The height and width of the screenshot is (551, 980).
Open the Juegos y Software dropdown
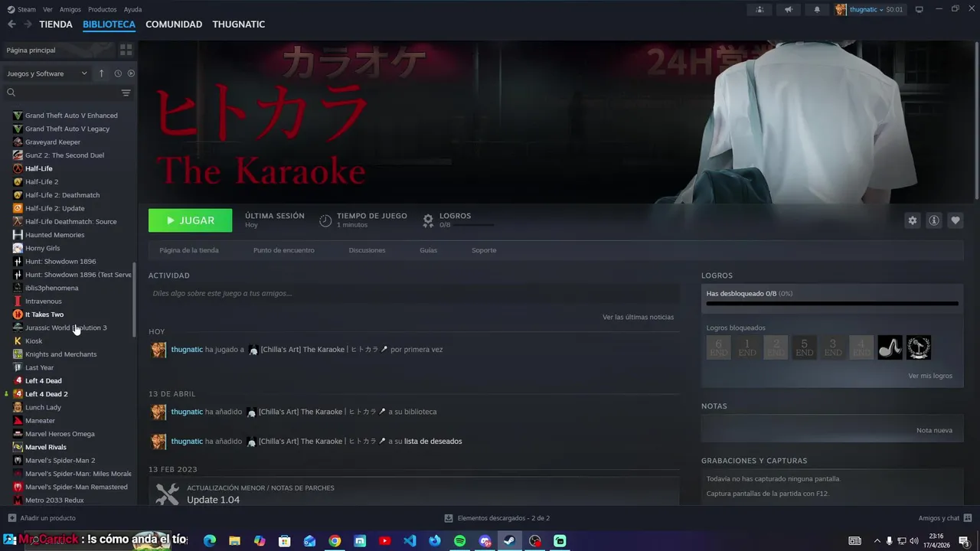47,73
